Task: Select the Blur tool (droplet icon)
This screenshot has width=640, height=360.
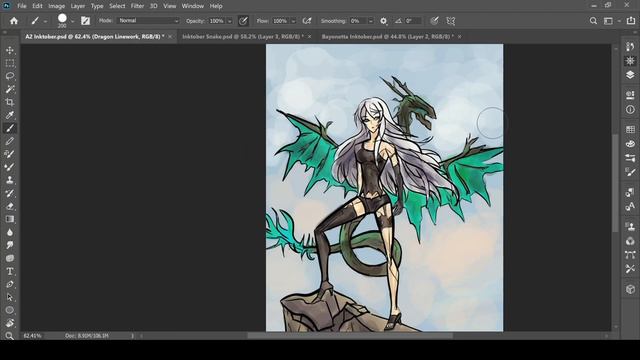Action: pyautogui.click(x=10, y=232)
